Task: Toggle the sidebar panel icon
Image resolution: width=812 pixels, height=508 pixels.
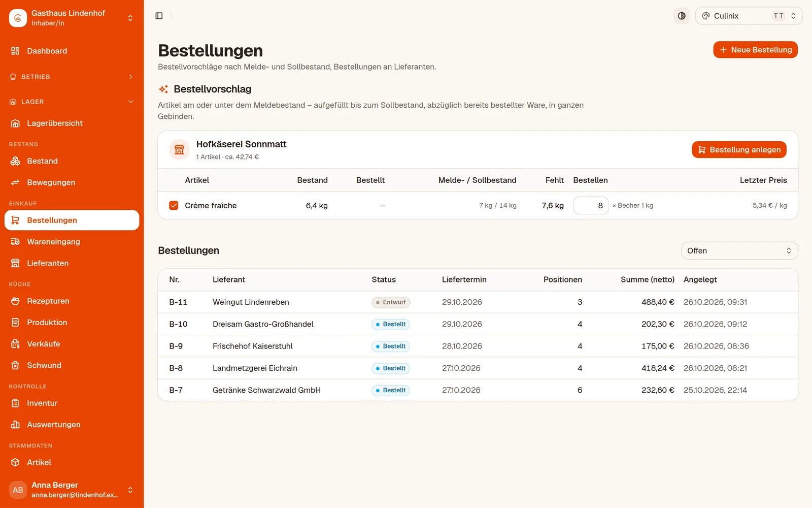Action: pos(159,16)
